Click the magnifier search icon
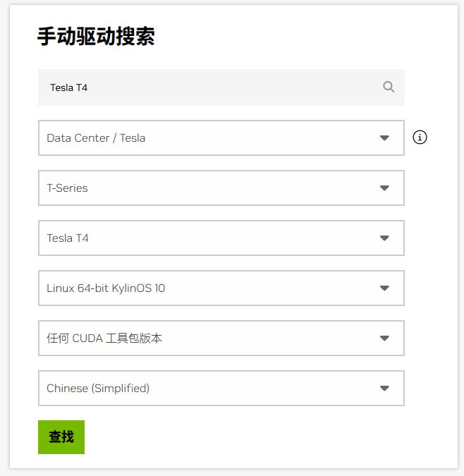 point(389,87)
